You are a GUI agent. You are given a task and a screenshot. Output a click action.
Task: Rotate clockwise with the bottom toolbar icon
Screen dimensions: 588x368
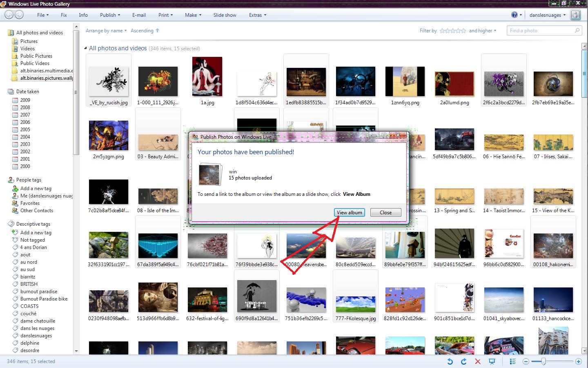coord(463,361)
